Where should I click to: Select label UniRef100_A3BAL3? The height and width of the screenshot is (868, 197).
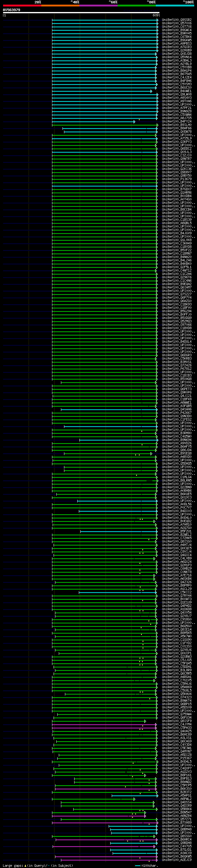tap(177, 61)
